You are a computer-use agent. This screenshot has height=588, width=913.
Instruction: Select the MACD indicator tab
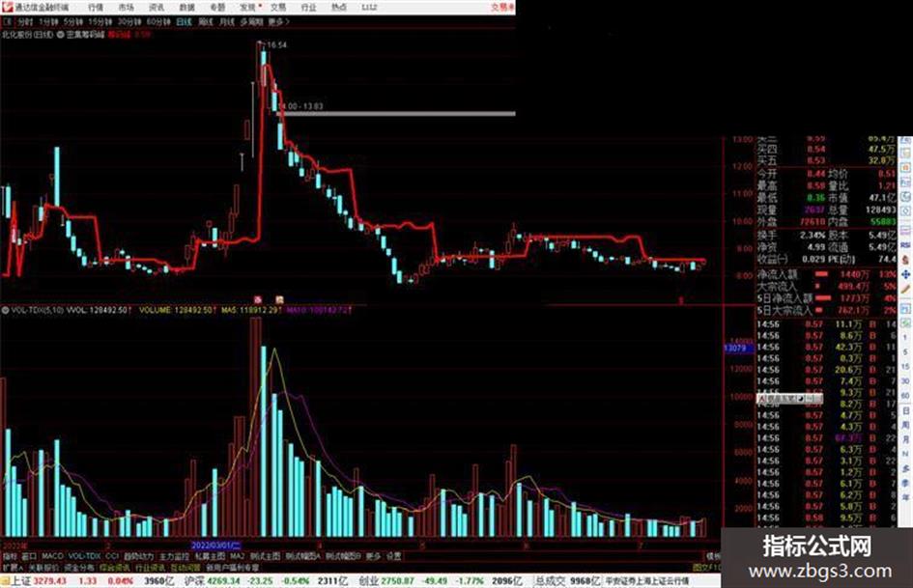(52, 556)
